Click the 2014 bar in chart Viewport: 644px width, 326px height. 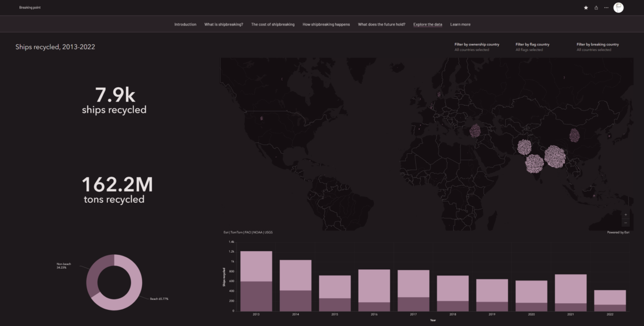(295, 285)
